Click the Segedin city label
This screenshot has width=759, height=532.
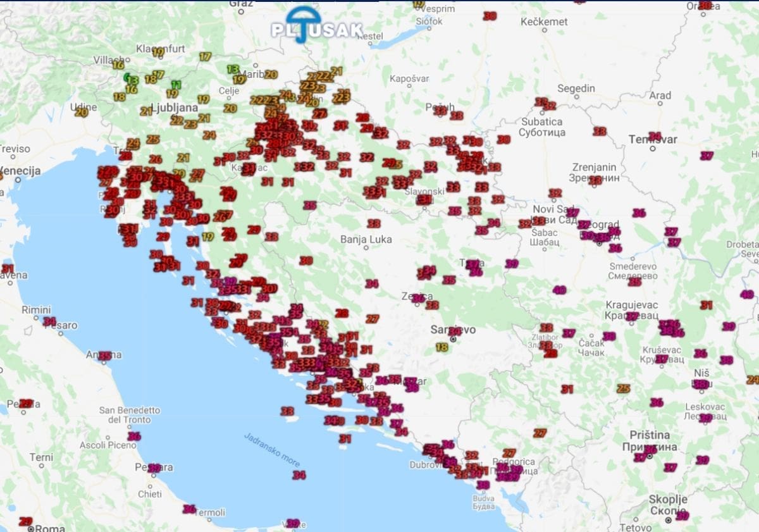[576, 88]
